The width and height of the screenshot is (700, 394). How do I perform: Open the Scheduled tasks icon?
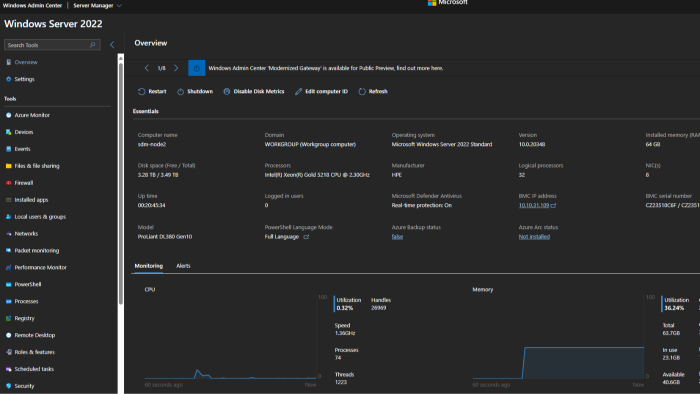pyautogui.click(x=8, y=369)
